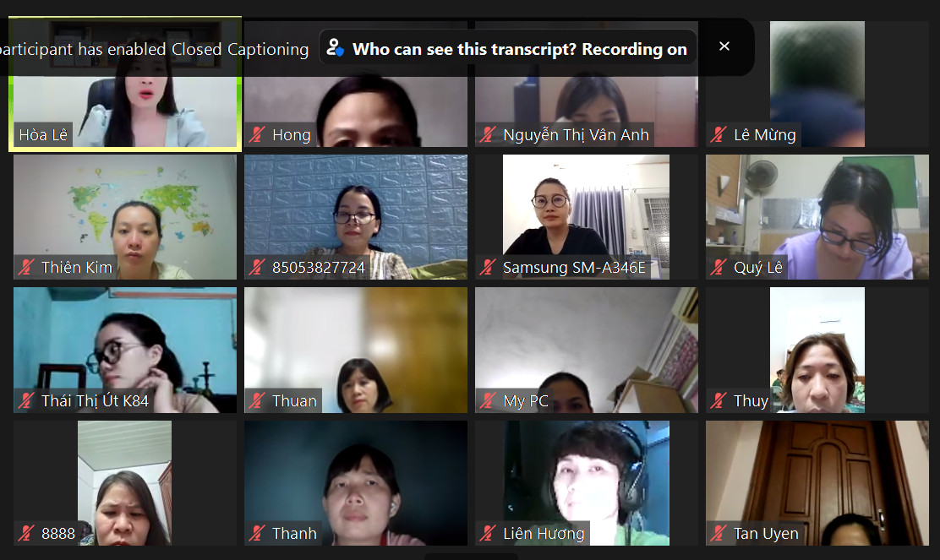Select the My PC participant tile
Viewport: 940px width, 560px height.
pyautogui.click(x=587, y=350)
